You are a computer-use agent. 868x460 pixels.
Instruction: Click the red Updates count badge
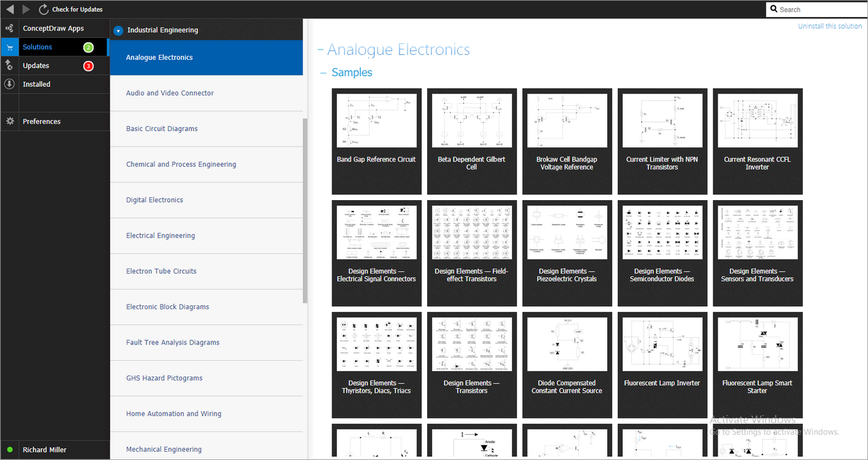point(88,66)
